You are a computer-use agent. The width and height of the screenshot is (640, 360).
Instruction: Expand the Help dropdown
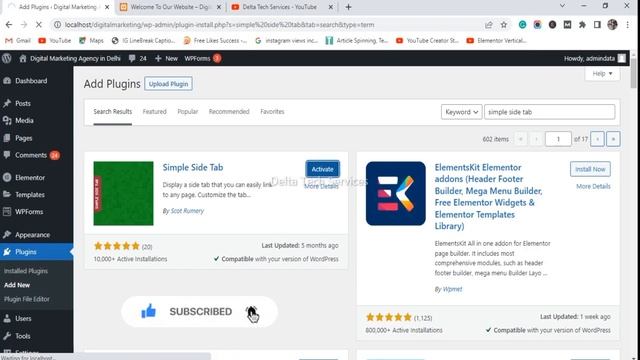pyautogui.click(x=602, y=73)
